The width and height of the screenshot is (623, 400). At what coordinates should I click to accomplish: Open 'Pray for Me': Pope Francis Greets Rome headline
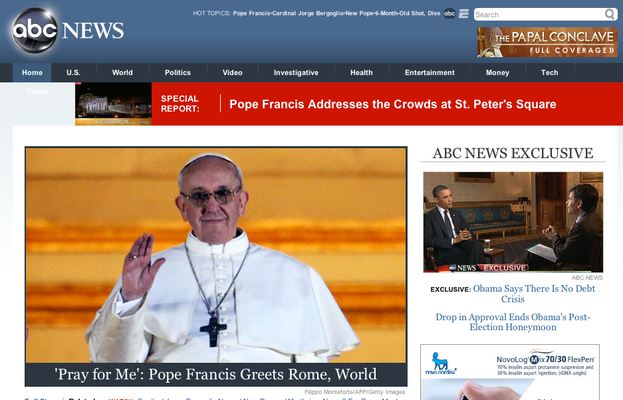(216, 374)
